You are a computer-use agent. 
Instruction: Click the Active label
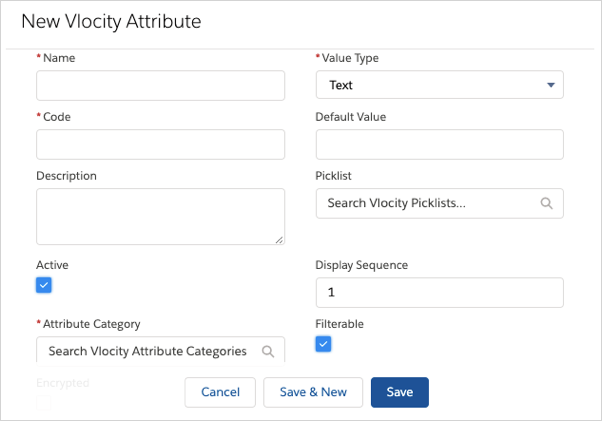[52, 265]
